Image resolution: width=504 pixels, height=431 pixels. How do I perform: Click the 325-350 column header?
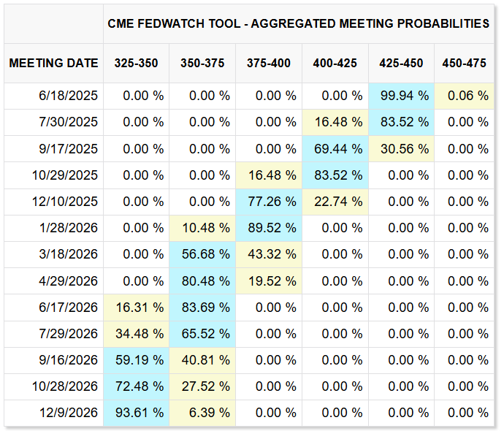[136, 63]
